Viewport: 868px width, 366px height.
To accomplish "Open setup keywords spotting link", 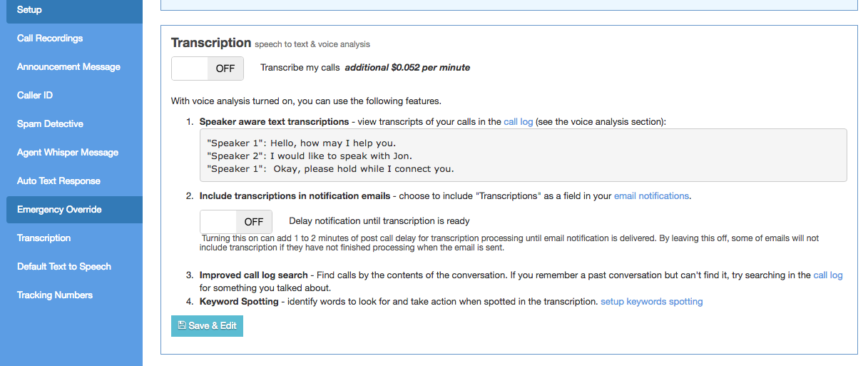I will 651,302.
